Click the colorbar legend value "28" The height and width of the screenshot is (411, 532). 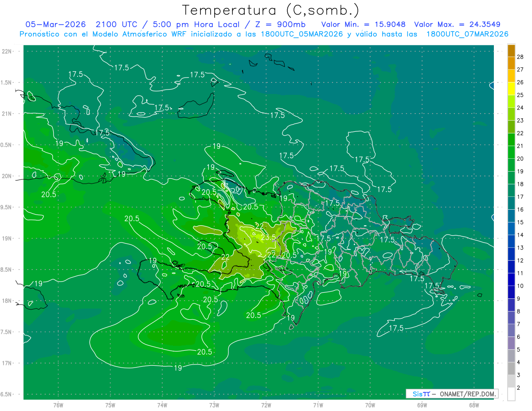pos(520,57)
